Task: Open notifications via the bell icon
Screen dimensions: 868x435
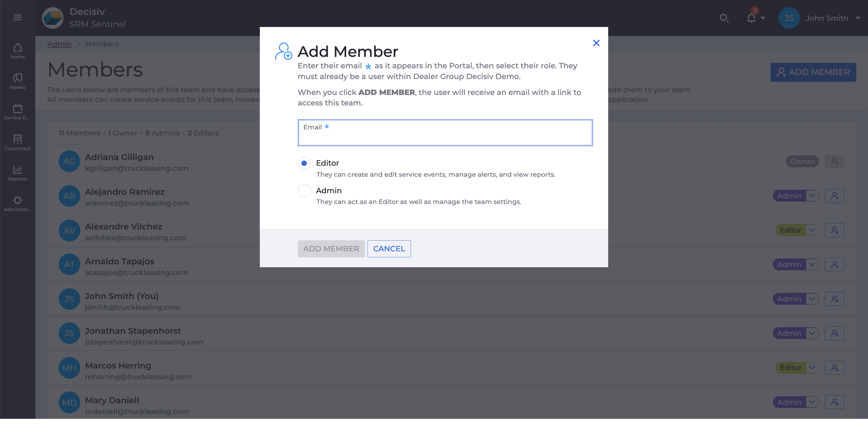Action: 751,18
